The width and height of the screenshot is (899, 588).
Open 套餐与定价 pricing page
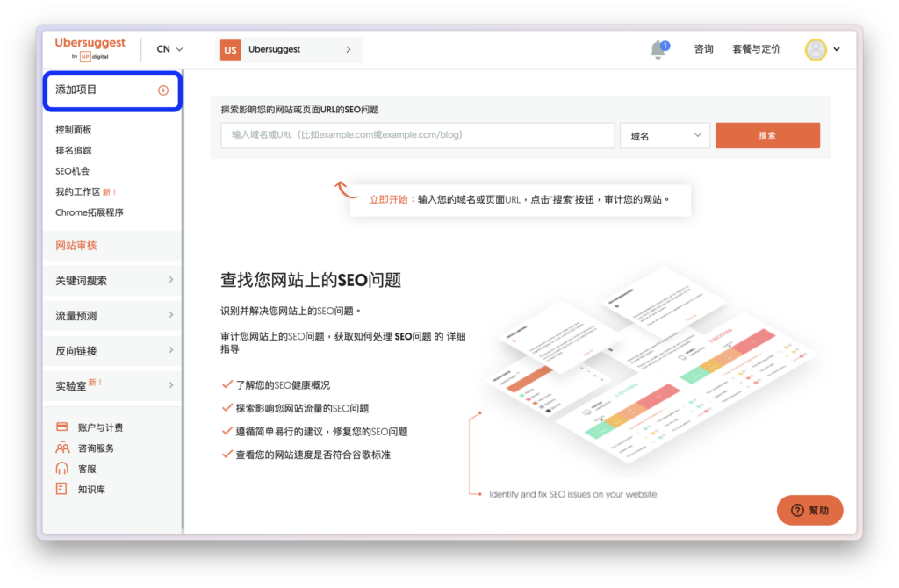(756, 49)
